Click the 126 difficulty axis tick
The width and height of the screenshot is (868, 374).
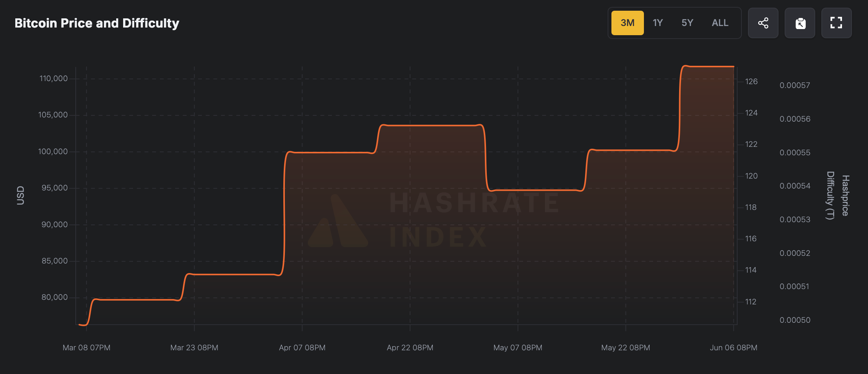pyautogui.click(x=751, y=81)
